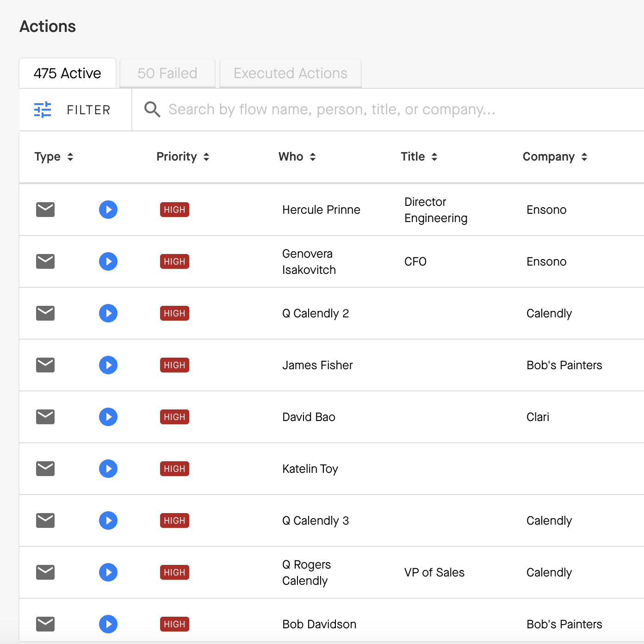Run the action for Q Calendly 3
This screenshot has height=644, width=644.
[108, 520]
